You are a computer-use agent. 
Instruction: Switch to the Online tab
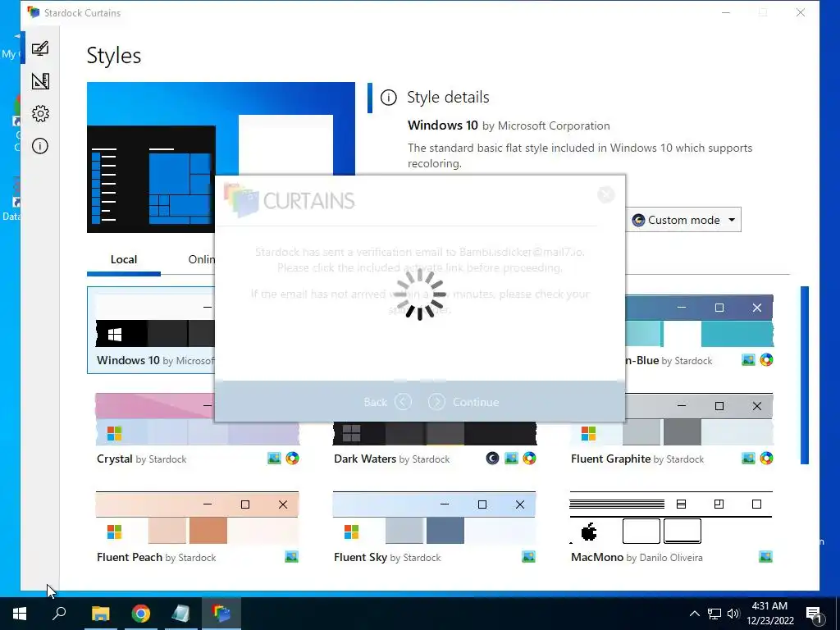202,259
